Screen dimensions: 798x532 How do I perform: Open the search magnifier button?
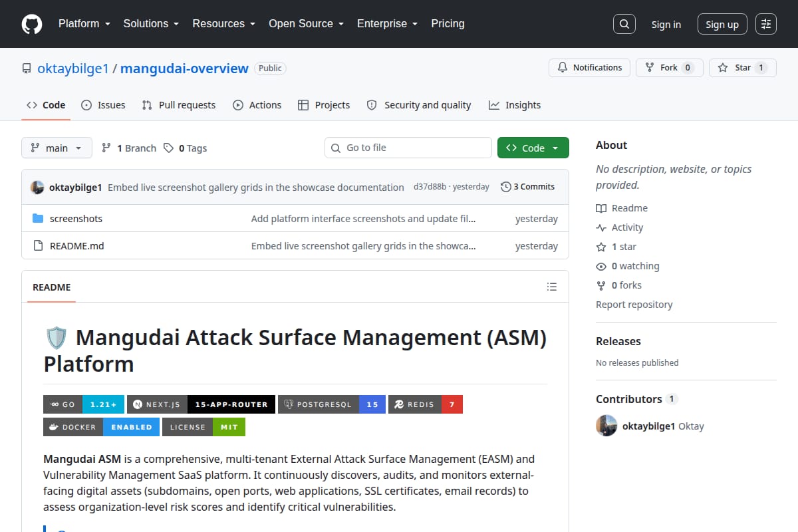(x=624, y=24)
